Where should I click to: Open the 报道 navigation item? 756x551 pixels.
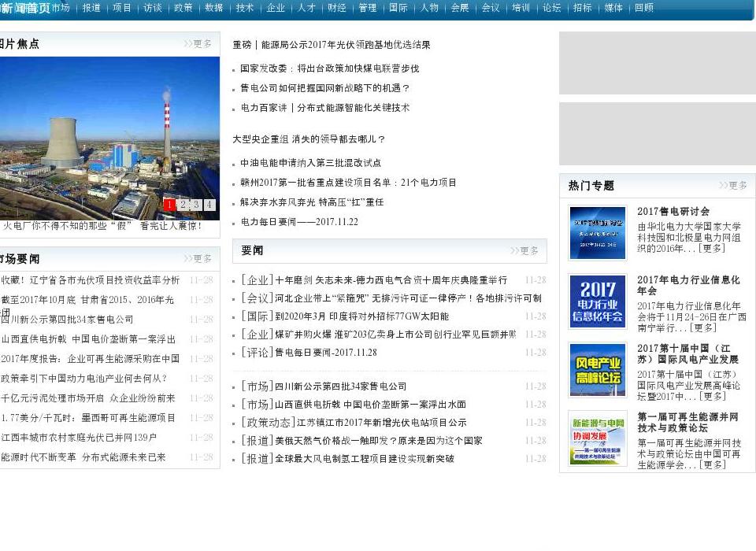(91, 8)
